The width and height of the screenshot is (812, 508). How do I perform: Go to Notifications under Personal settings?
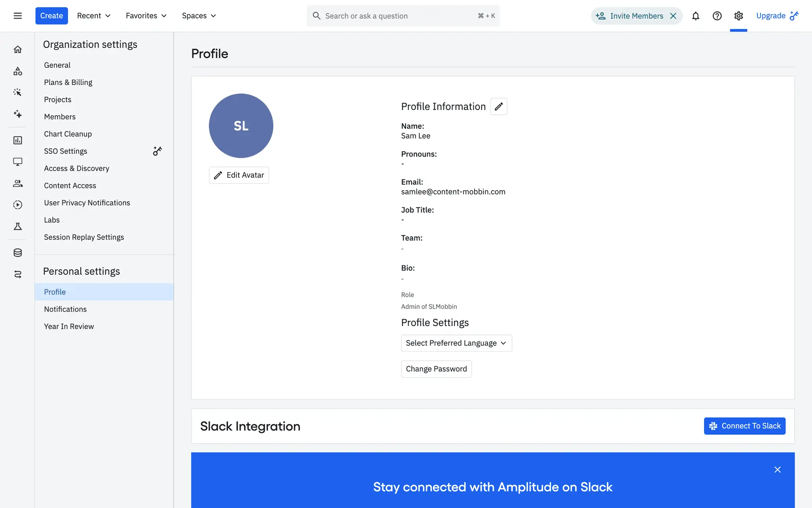tap(65, 309)
